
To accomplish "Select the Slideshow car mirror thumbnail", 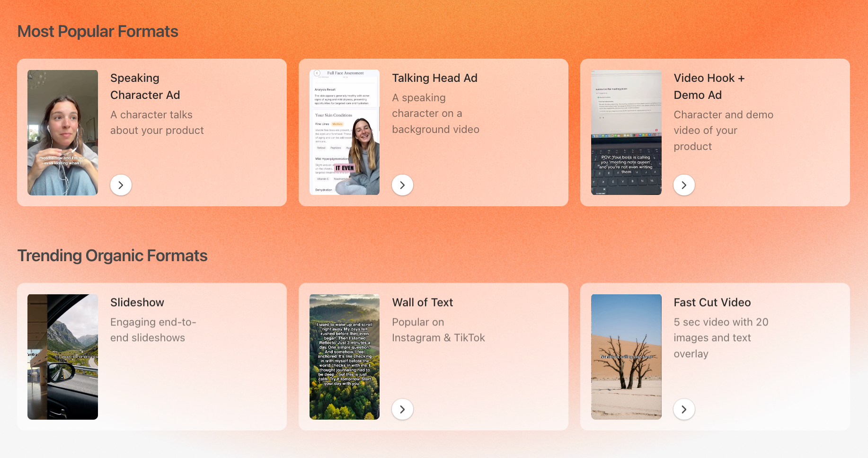I will click(63, 357).
